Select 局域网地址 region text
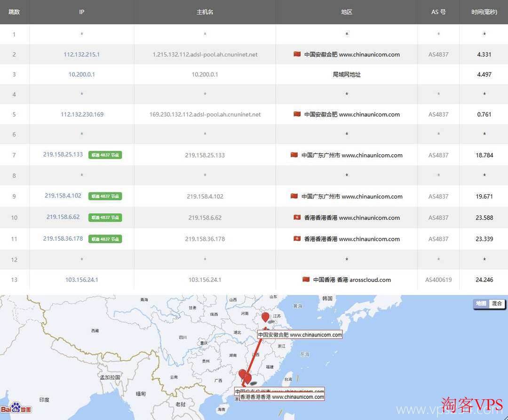508x420 pixels. [346, 74]
